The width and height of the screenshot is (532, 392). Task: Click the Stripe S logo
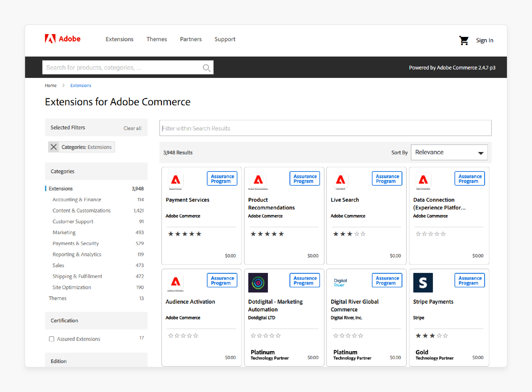[423, 283]
